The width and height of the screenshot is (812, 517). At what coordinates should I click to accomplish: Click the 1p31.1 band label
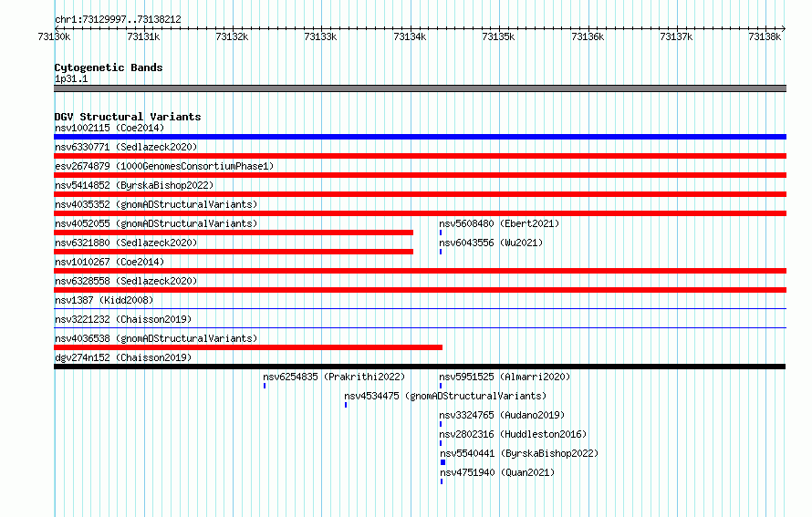71,78
